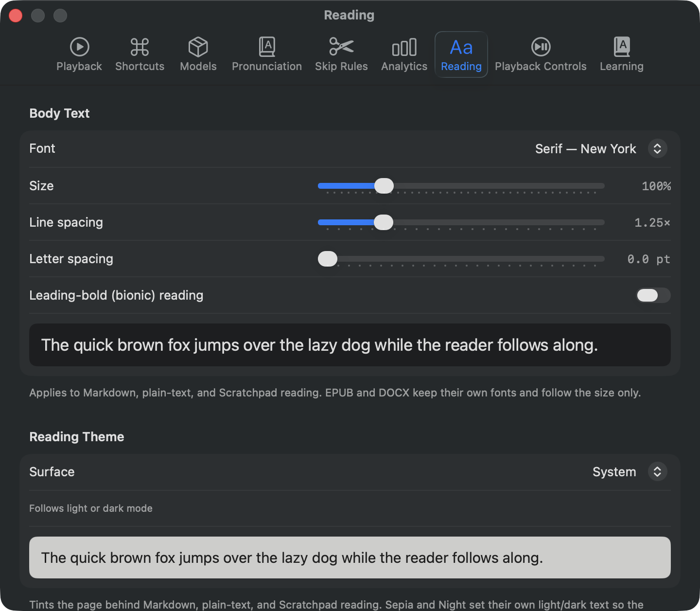Viewport: 700px width, 611px height.
Task: Open the Playback Controls pane
Action: (541, 54)
